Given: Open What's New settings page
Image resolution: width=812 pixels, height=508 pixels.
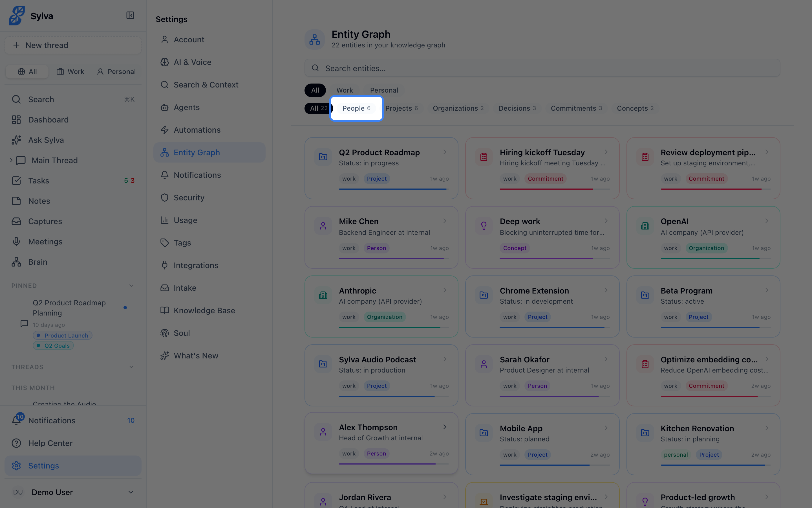Looking at the screenshot, I should (209, 356).
